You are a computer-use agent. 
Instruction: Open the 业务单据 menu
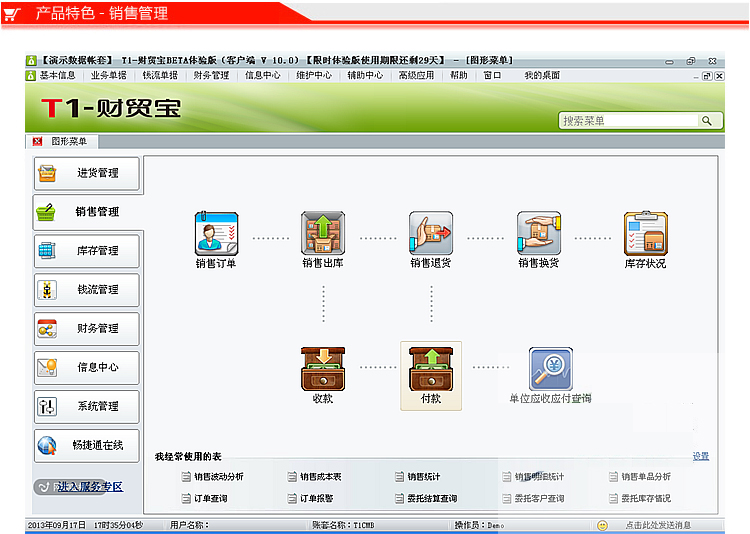click(x=109, y=76)
